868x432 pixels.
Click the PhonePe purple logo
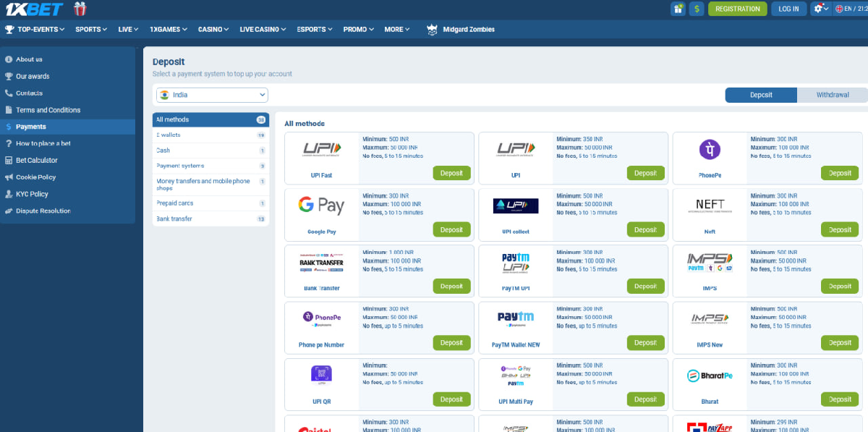click(710, 150)
